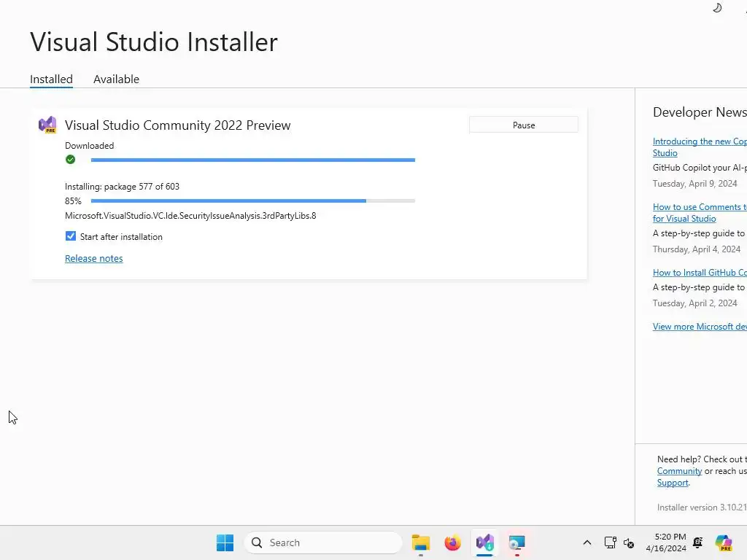Image resolution: width=747 pixels, height=560 pixels.
Task: Click the 'Tuesday, April 2, 2024' date
Action: tap(694, 303)
